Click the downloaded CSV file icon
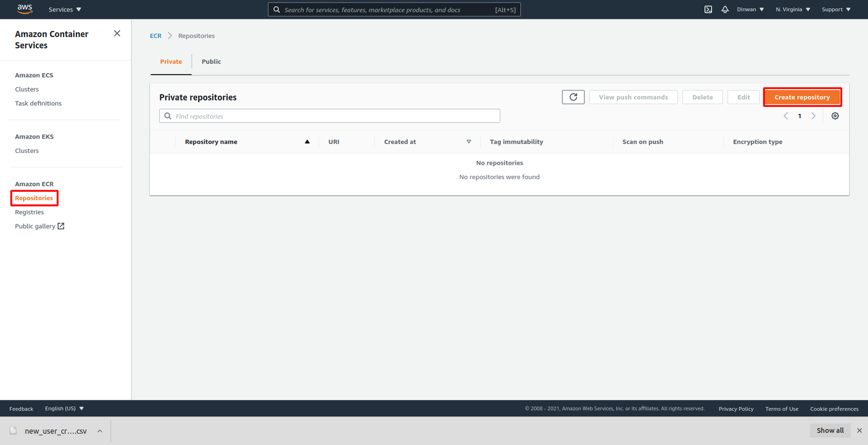This screenshot has height=445, width=868. coord(13,431)
